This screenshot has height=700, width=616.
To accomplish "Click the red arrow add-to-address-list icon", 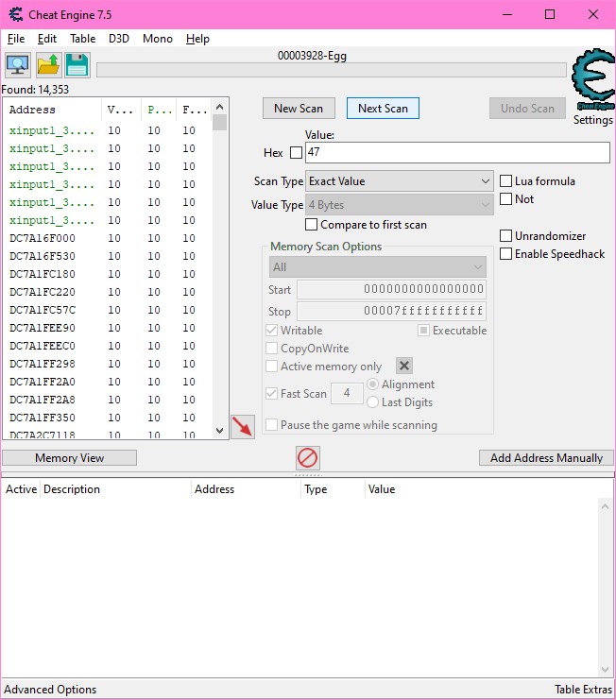I will [x=243, y=427].
